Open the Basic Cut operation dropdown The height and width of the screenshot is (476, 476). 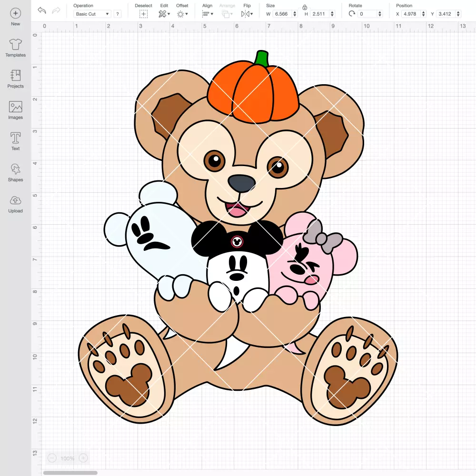tap(92, 14)
